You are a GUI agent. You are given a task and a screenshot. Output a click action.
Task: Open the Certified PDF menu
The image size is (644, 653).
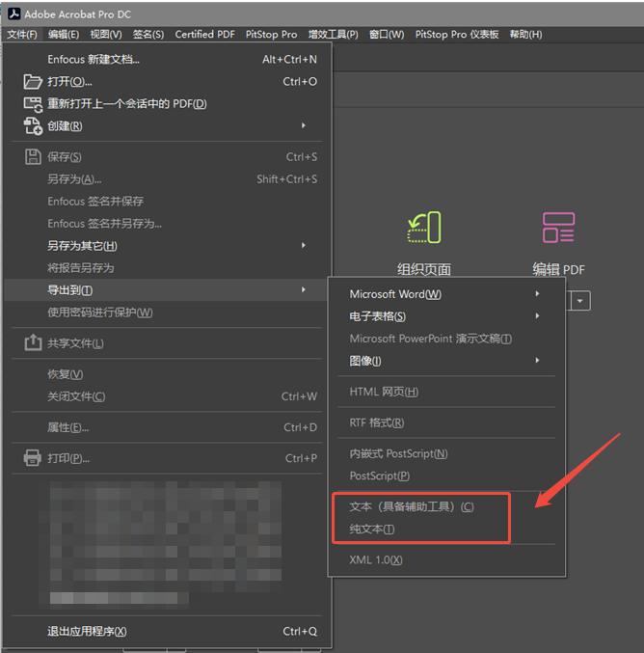tap(204, 35)
